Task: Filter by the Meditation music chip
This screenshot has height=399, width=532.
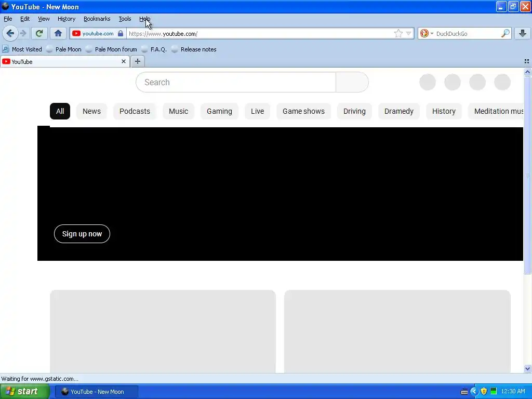Action: tap(496, 111)
